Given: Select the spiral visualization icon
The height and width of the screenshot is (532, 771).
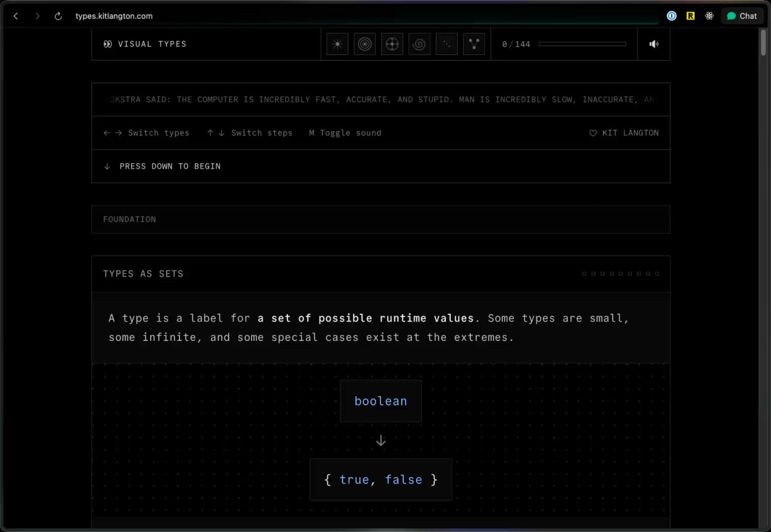Looking at the screenshot, I should [x=419, y=44].
